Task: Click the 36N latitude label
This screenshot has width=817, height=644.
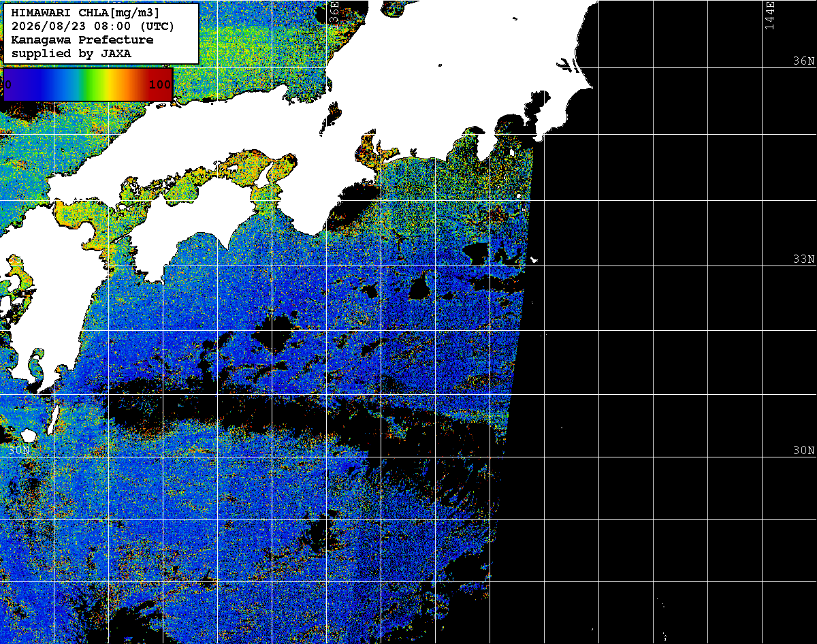Action: click(x=803, y=61)
